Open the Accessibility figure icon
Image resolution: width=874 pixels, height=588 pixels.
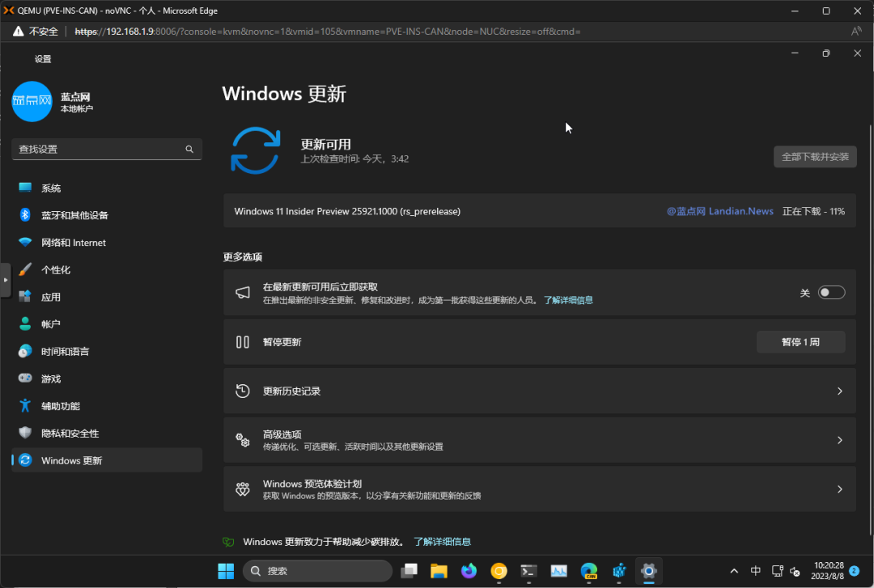pos(25,405)
